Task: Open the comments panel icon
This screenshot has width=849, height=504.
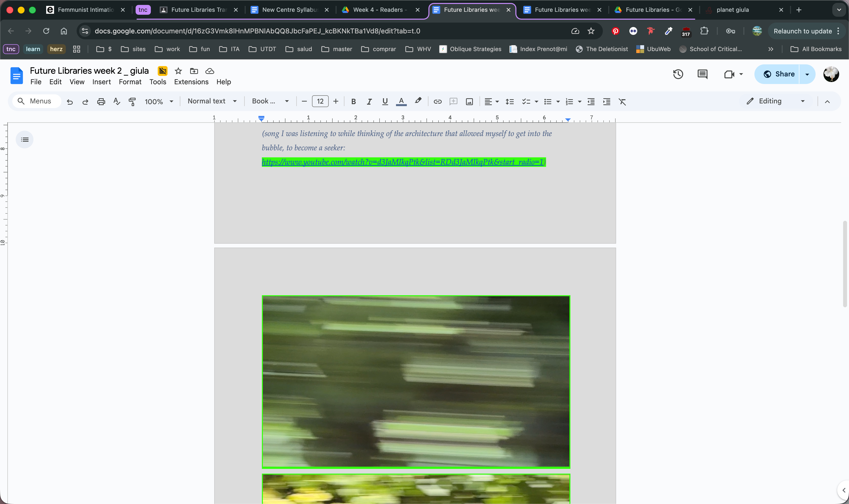Action: coord(702,74)
